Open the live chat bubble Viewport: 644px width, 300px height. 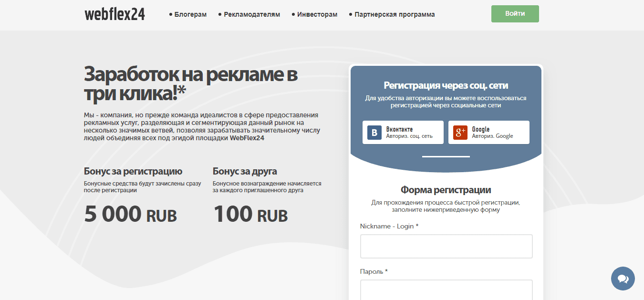tap(623, 279)
